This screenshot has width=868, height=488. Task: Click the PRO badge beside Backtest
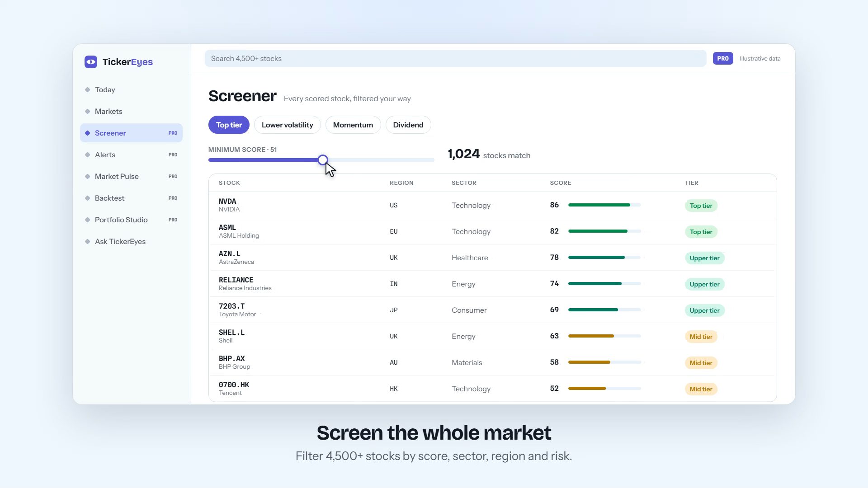pos(173,198)
